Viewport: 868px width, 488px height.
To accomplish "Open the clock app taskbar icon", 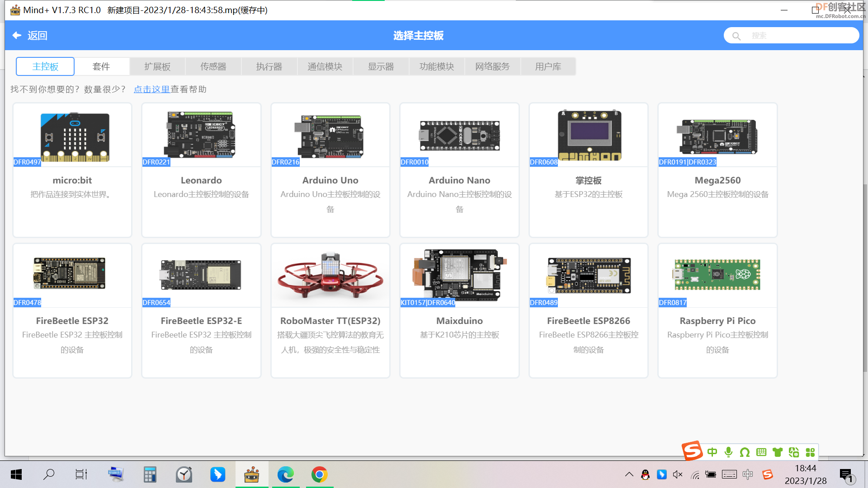I will [x=184, y=474].
